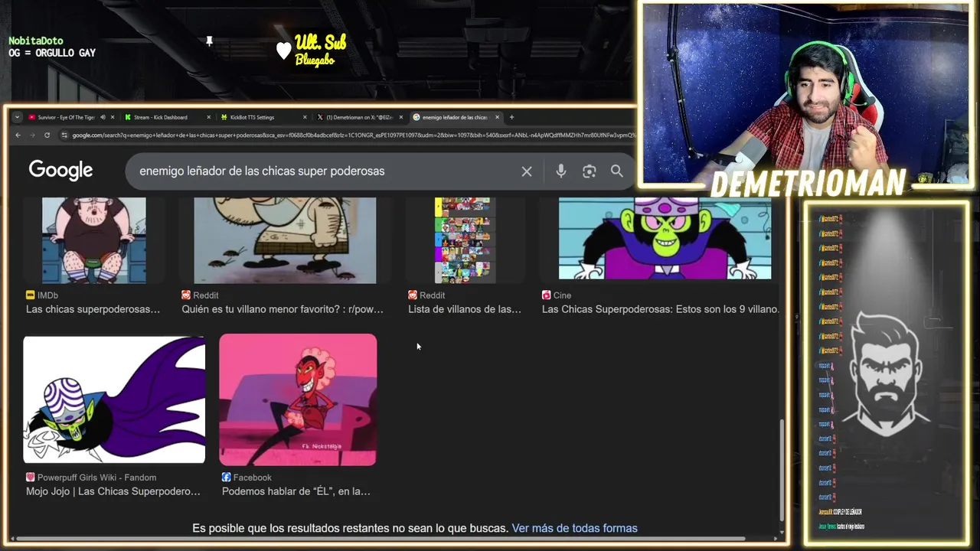Open the Cine Mojo Jojo image

(665, 238)
